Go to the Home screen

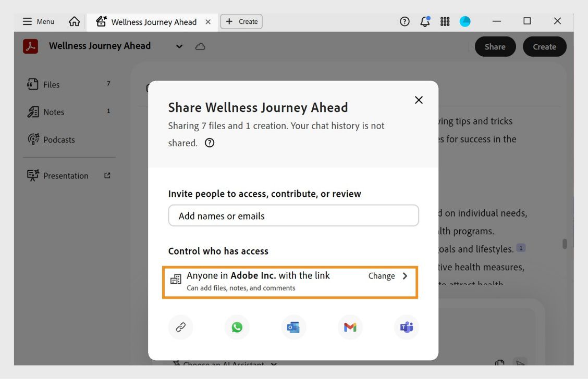click(74, 21)
